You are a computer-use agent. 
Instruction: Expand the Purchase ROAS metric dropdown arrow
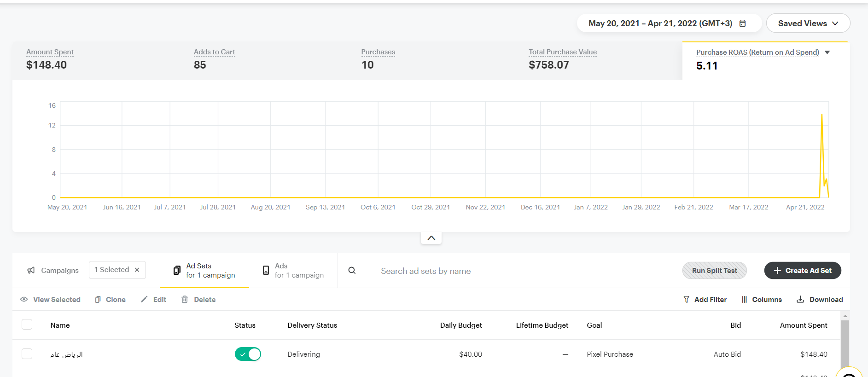tap(827, 52)
